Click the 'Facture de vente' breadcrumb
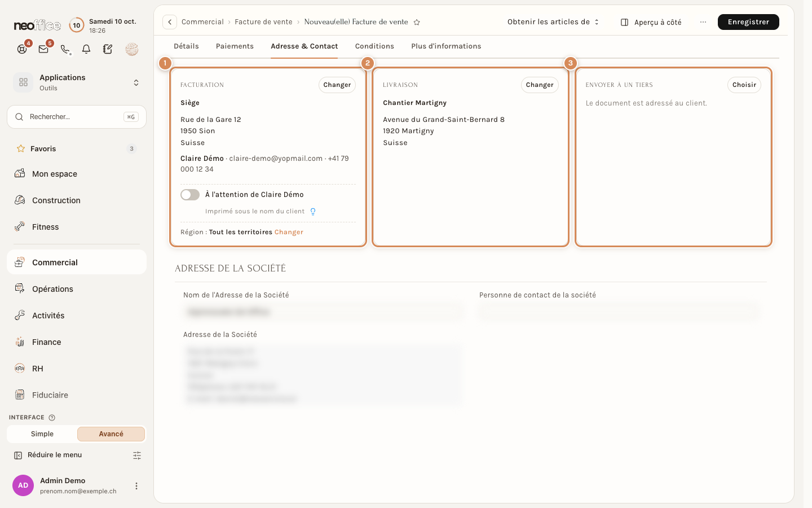 263,22
